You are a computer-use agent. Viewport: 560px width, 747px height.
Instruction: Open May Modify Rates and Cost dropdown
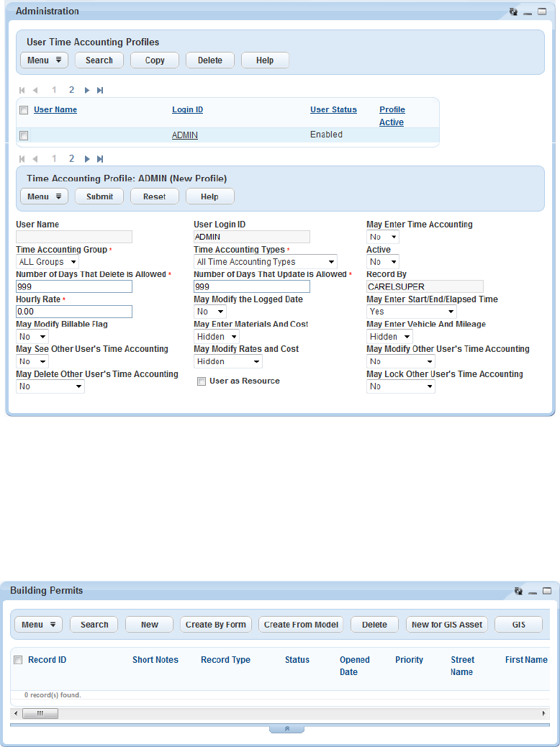tap(228, 361)
